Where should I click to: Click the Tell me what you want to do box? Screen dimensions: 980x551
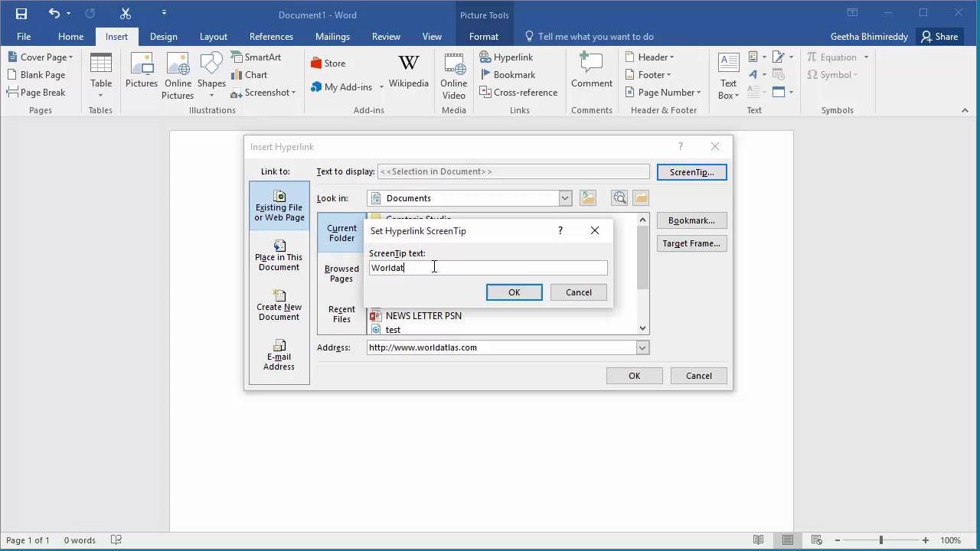590,37
